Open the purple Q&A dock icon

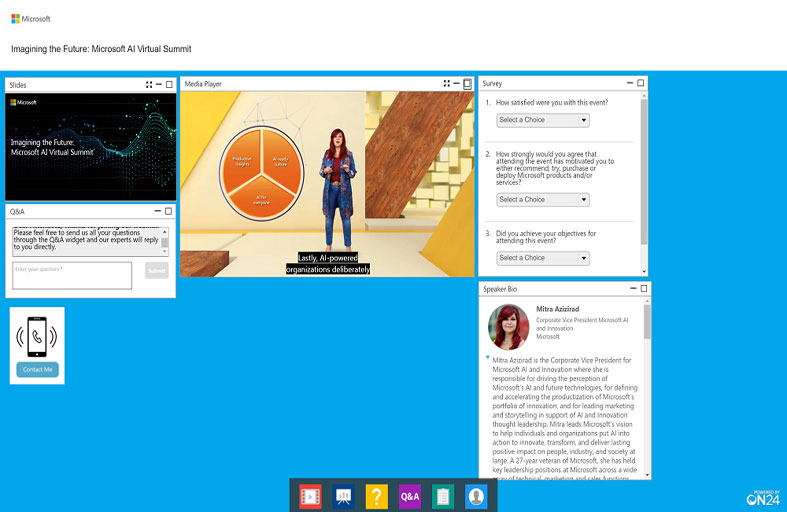410,495
